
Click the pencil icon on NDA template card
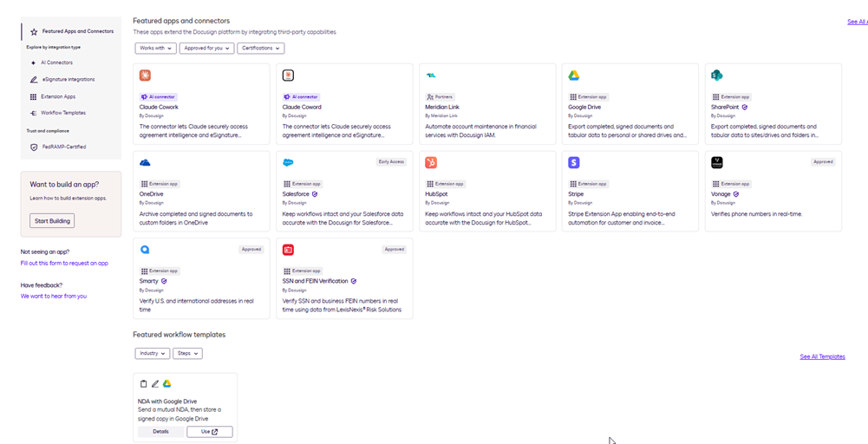155,383
